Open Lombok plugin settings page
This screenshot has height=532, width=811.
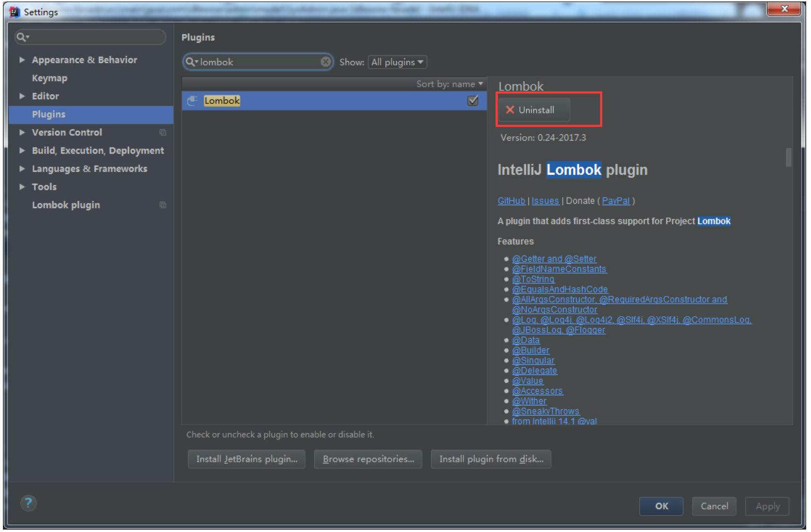click(x=66, y=205)
